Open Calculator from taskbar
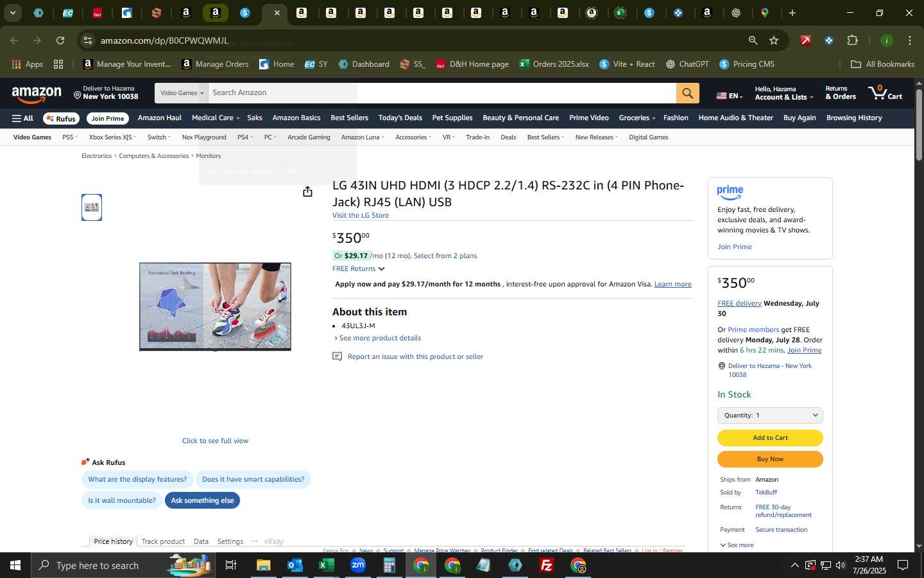924x578 pixels. 389,565
